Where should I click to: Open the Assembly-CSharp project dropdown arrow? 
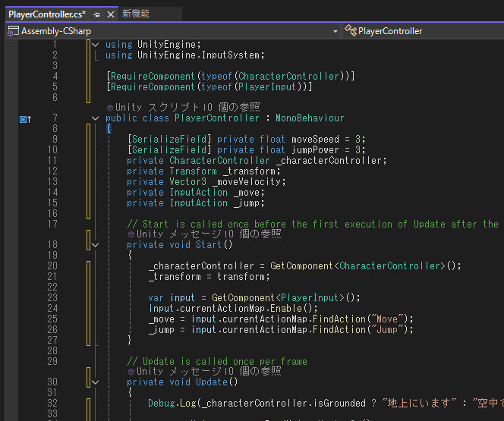click(335, 31)
